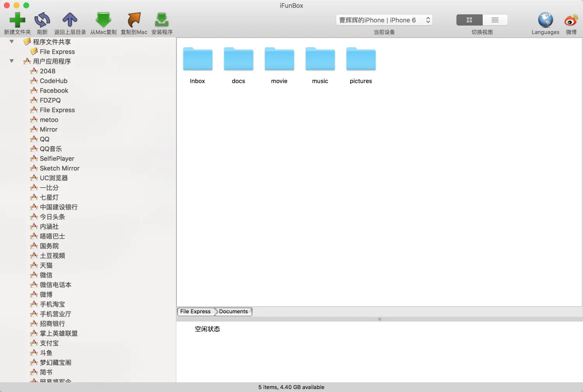Select Mirror in the app list
This screenshot has height=392, width=583.
click(44, 129)
